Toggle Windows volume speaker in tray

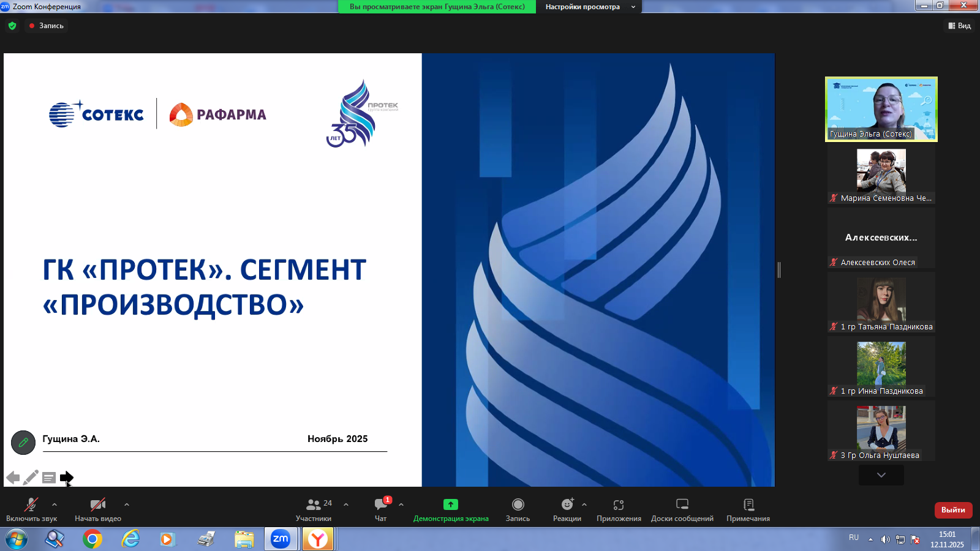885,539
